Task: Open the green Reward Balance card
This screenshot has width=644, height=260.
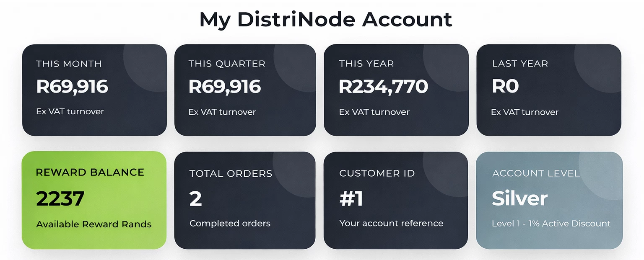Action: coord(94,200)
